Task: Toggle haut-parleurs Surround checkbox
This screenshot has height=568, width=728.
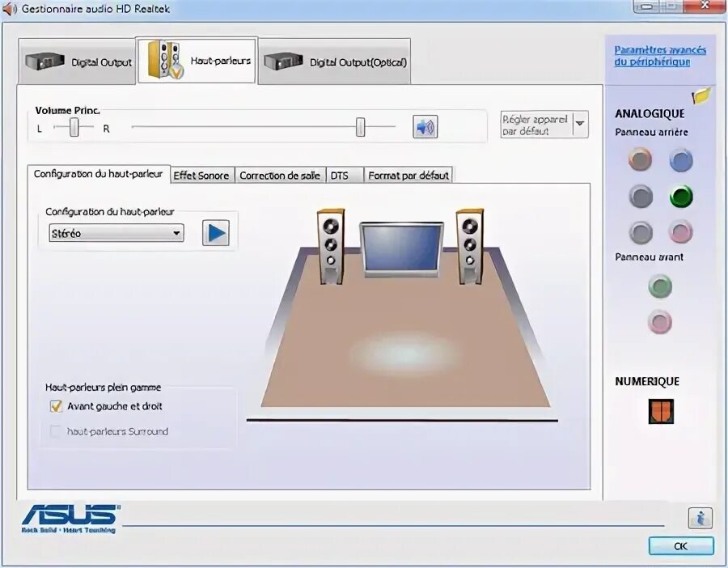Action: 56,431
